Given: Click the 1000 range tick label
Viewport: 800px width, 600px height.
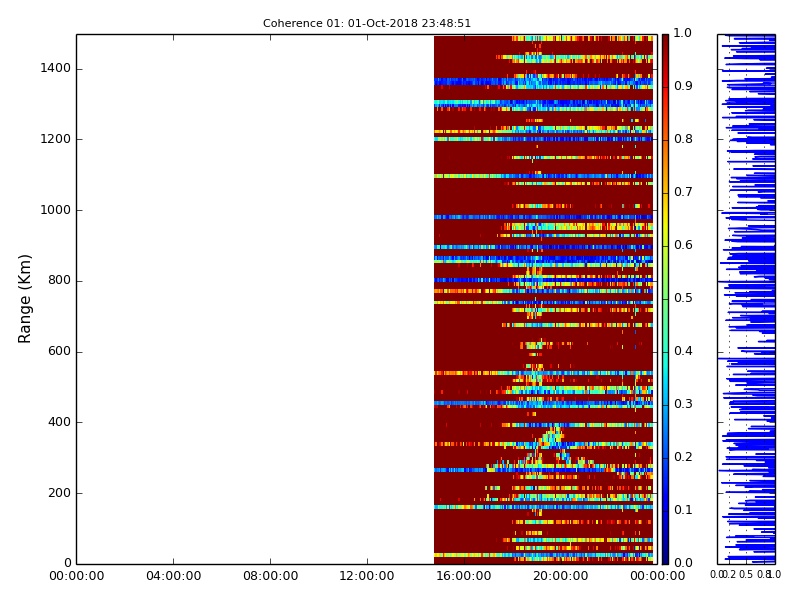Looking at the screenshot, I should coord(56,210).
